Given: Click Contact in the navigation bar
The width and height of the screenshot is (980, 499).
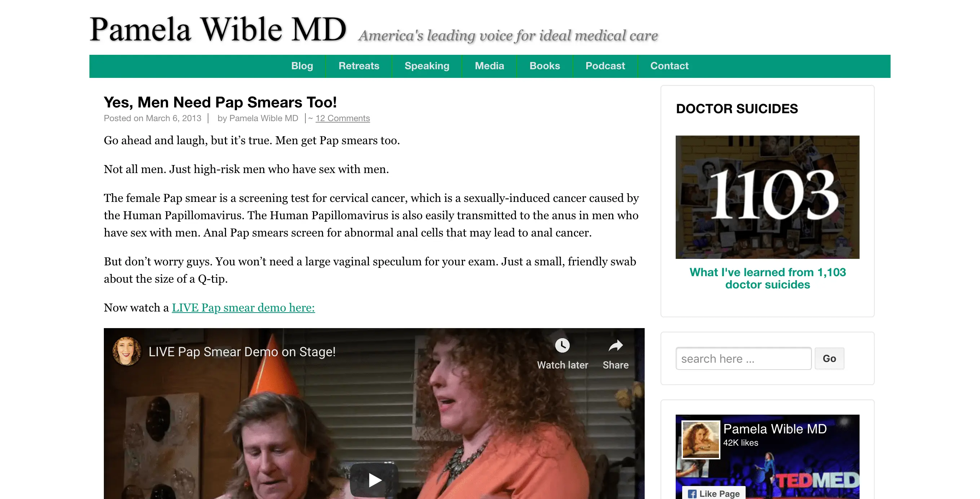Looking at the screenshot, I should tap(669, 66).
